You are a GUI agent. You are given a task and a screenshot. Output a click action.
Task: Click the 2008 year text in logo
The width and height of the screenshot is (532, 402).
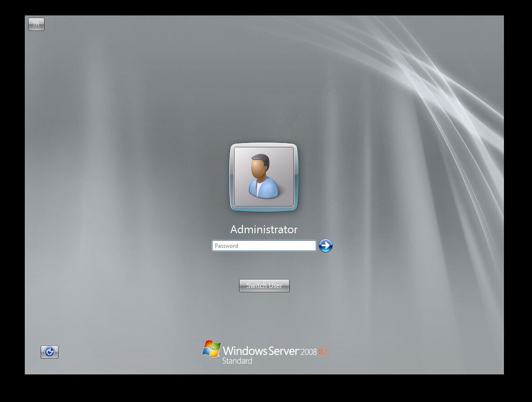pos(309,352)
